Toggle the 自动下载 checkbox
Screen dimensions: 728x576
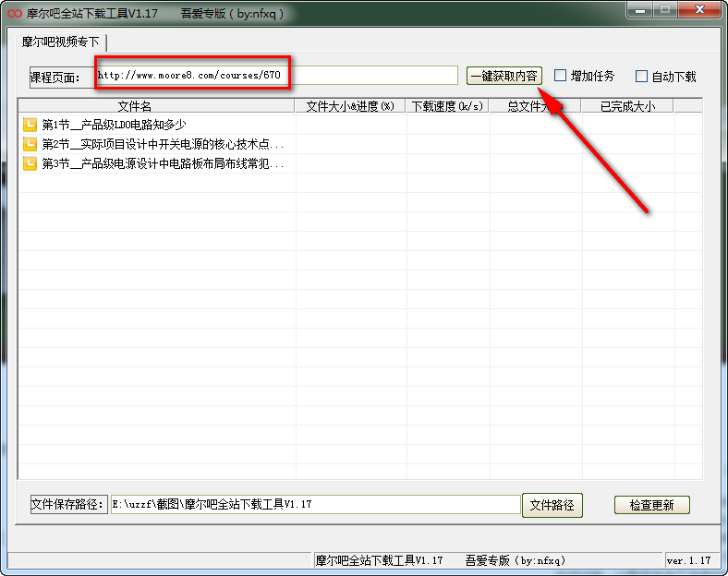click(x=641, y=76)
